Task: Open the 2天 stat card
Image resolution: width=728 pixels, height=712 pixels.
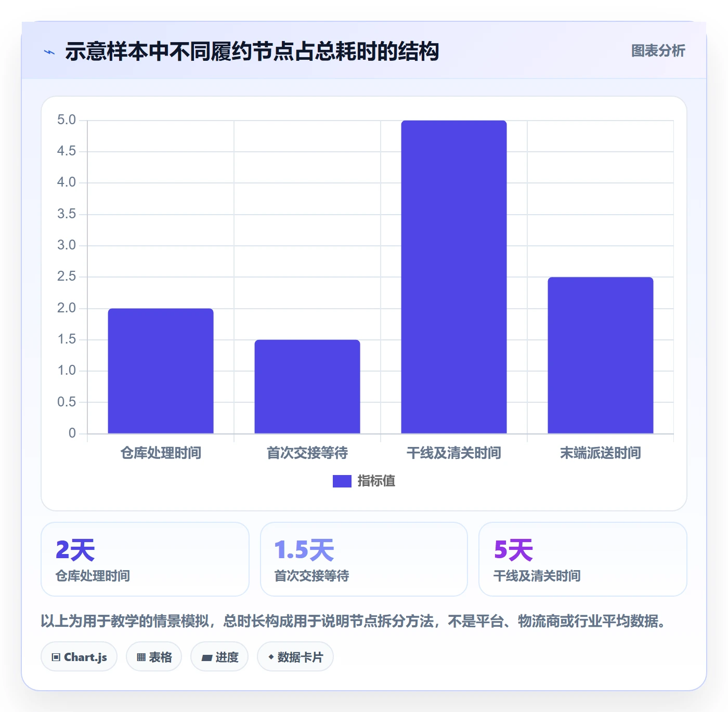Action: point(145,559)
